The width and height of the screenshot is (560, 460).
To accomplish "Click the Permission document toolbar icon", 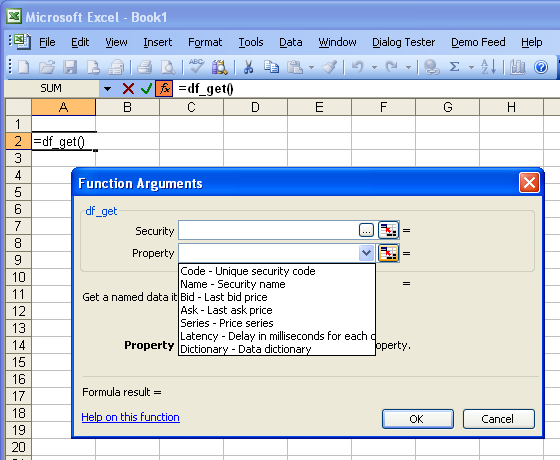I will click(93, 67).
